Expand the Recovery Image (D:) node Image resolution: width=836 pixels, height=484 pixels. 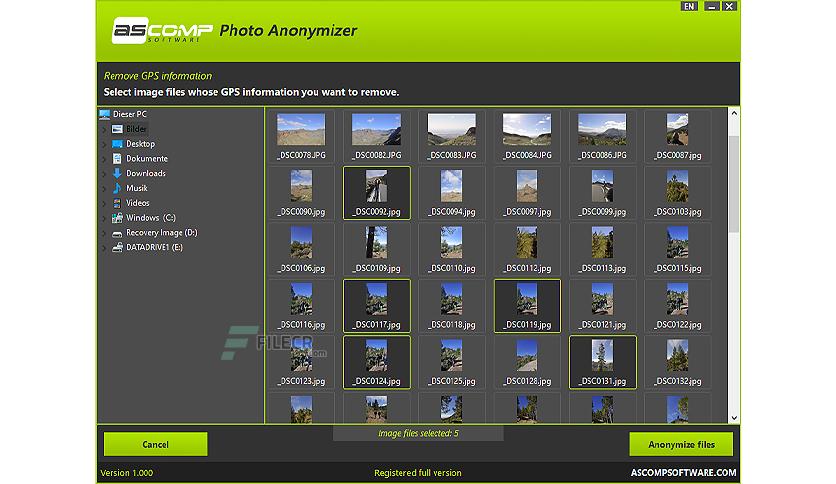[104, 233]
